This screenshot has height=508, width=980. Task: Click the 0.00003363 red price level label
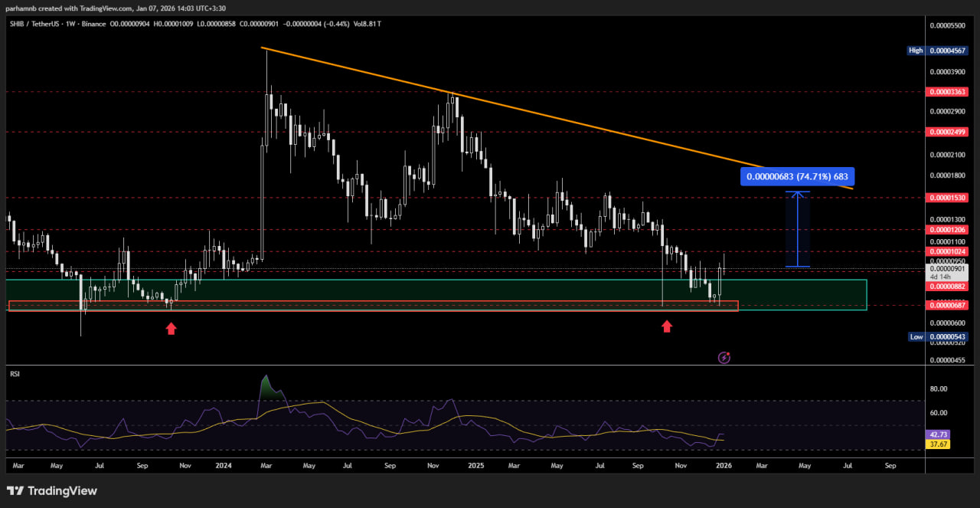(949, 92)
